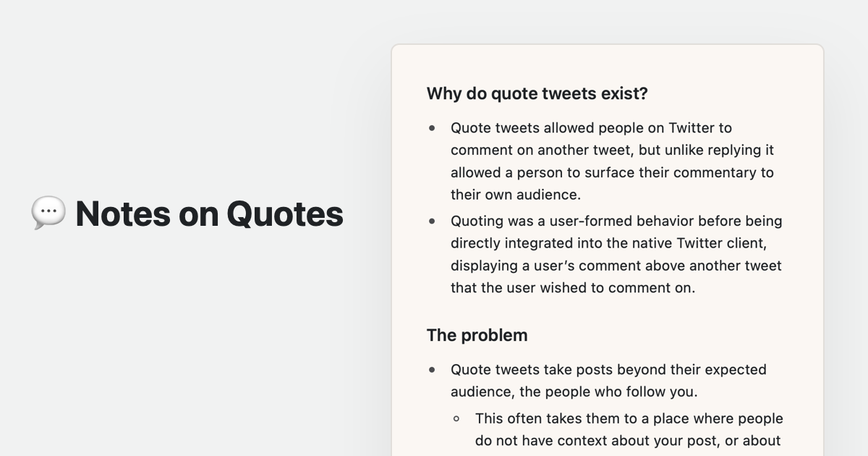Click the "Notes on Quotes" title

(209, 214)
